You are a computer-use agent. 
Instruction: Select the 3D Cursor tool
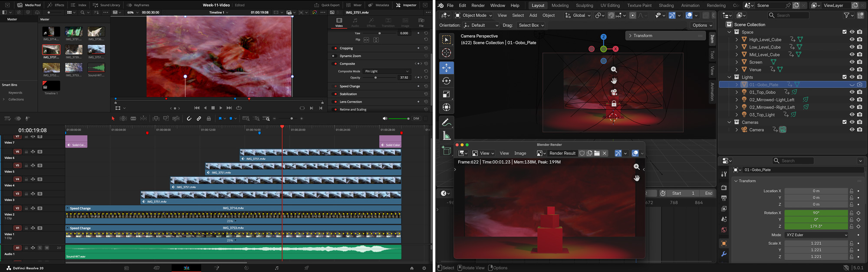click(x=446, y=53)
